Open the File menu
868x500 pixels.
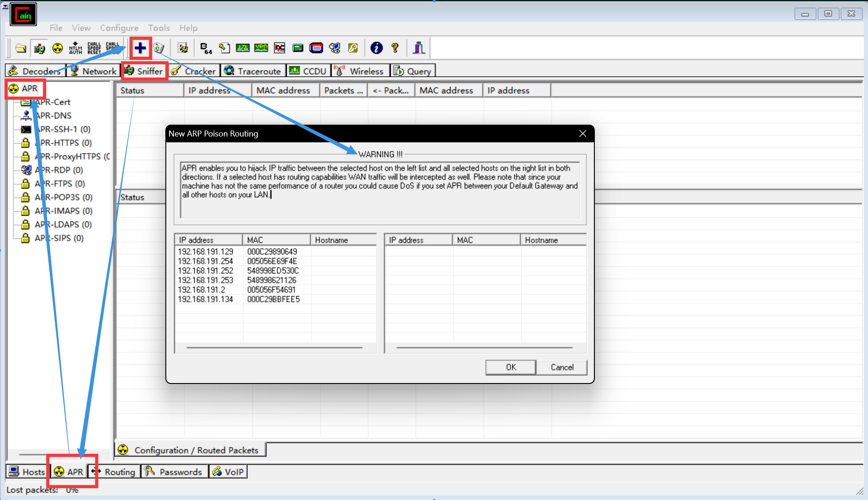click(56, 28)
